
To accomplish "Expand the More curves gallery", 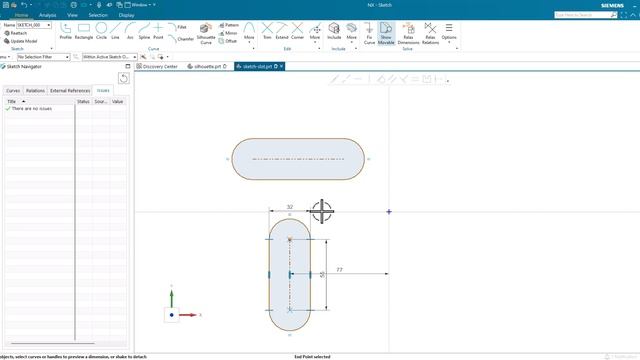I will point(249,33).
